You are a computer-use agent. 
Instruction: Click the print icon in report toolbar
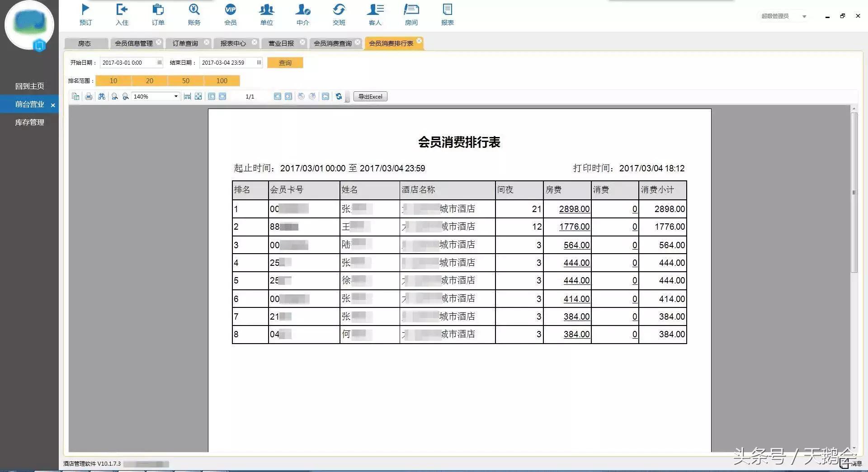pos(89,96)
